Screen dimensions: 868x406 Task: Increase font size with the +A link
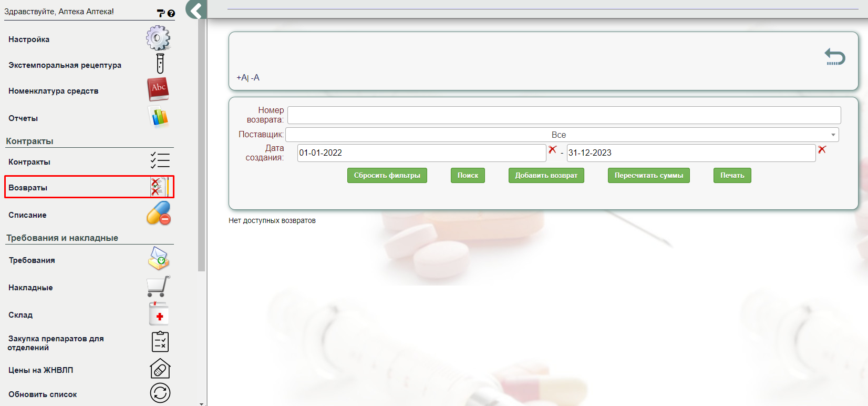[241, 78]
